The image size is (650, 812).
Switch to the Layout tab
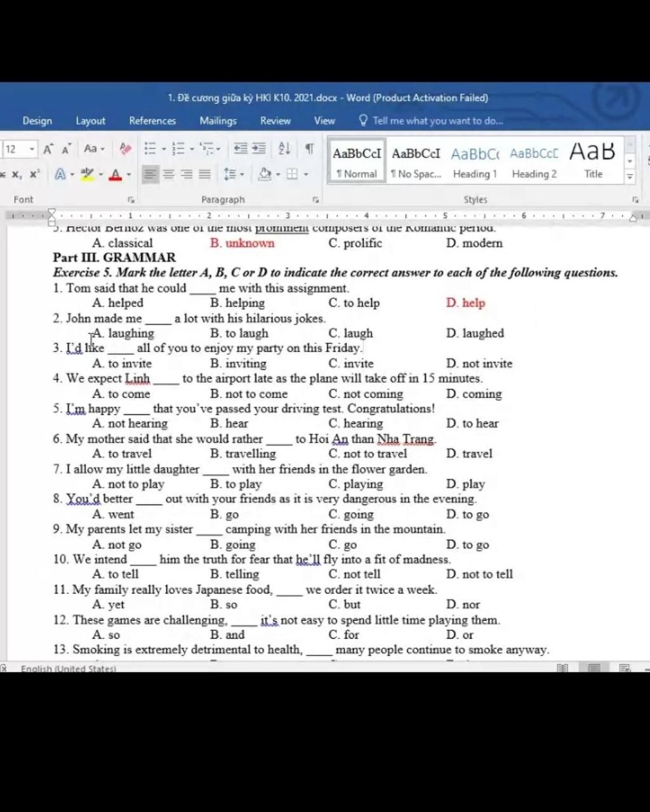(91, 121)
